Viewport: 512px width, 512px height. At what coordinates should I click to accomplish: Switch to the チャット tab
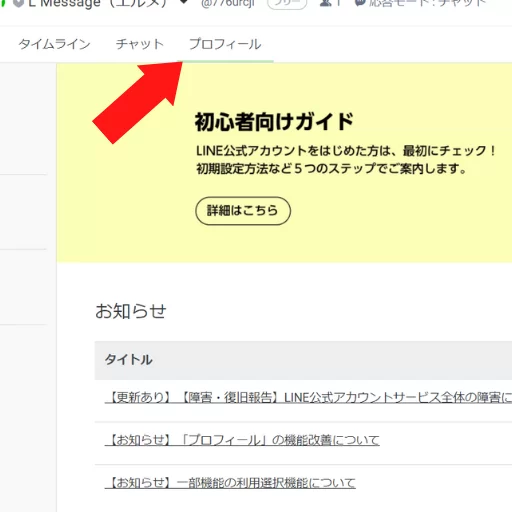click(x=140, y=44)
